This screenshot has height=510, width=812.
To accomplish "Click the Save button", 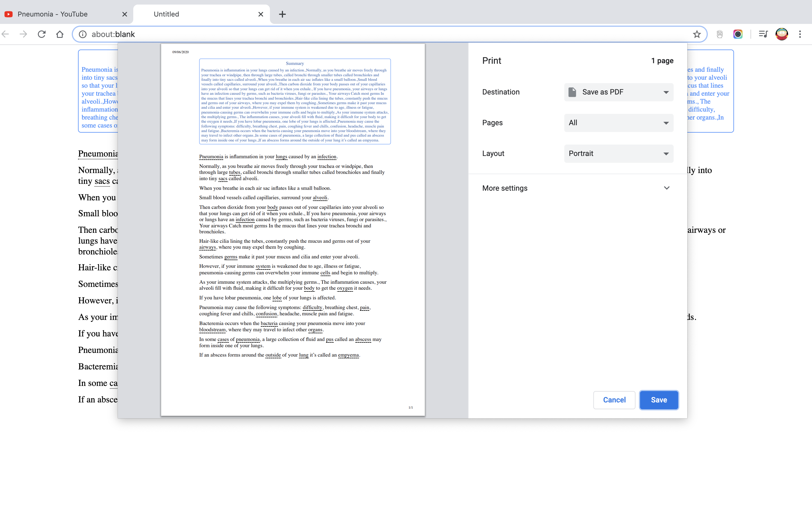I will tap(659, 400).
